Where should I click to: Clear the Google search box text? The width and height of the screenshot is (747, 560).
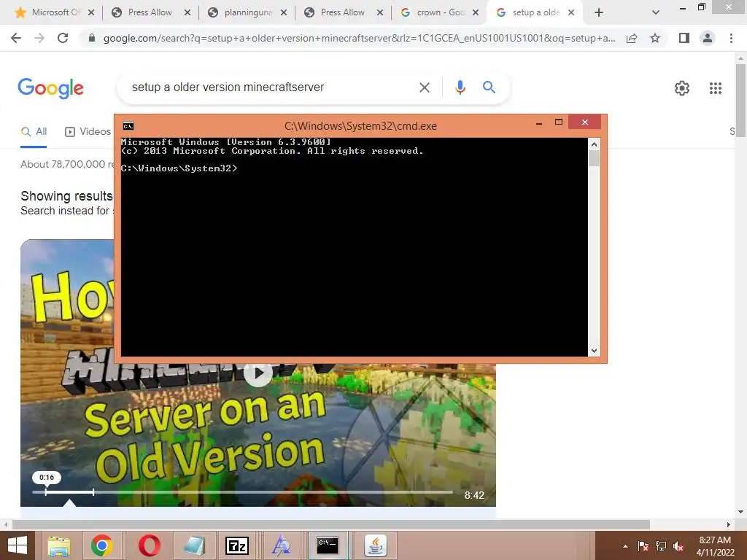click(x=425, y=87)
